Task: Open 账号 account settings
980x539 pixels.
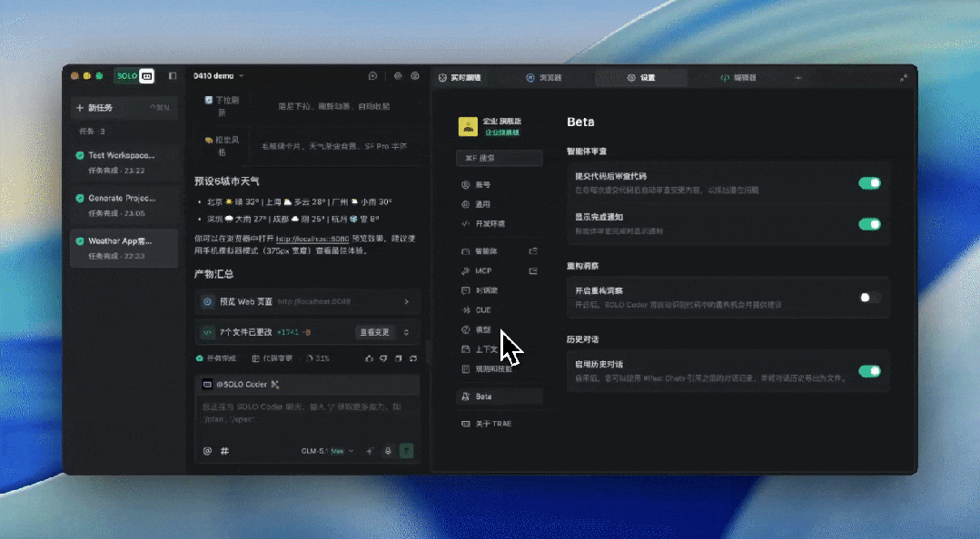Action: tap(500, 185)
